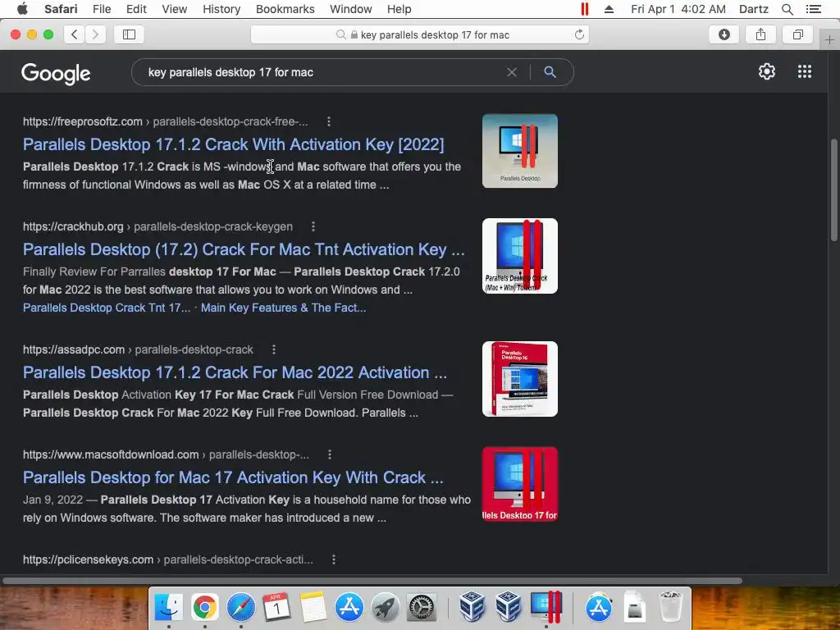This screenshot has height=630, width=840.
Task: Open the Help menu
Action: point(399,9)
